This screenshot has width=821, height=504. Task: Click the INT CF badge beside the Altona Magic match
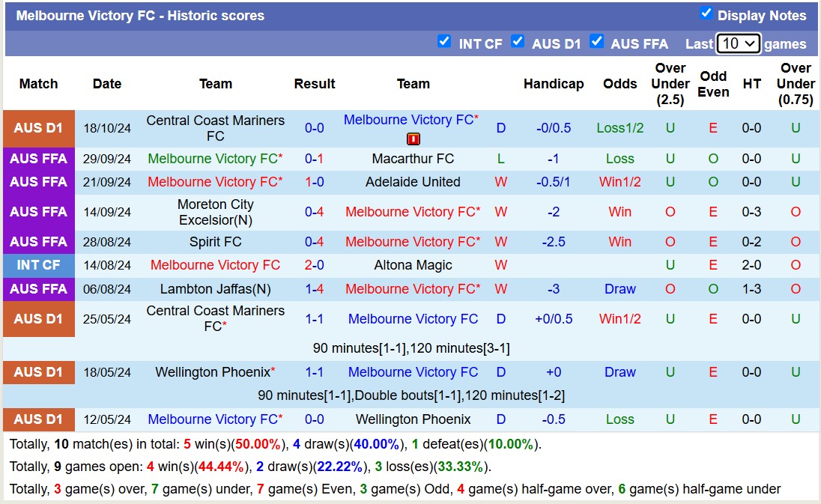point(38,265)
